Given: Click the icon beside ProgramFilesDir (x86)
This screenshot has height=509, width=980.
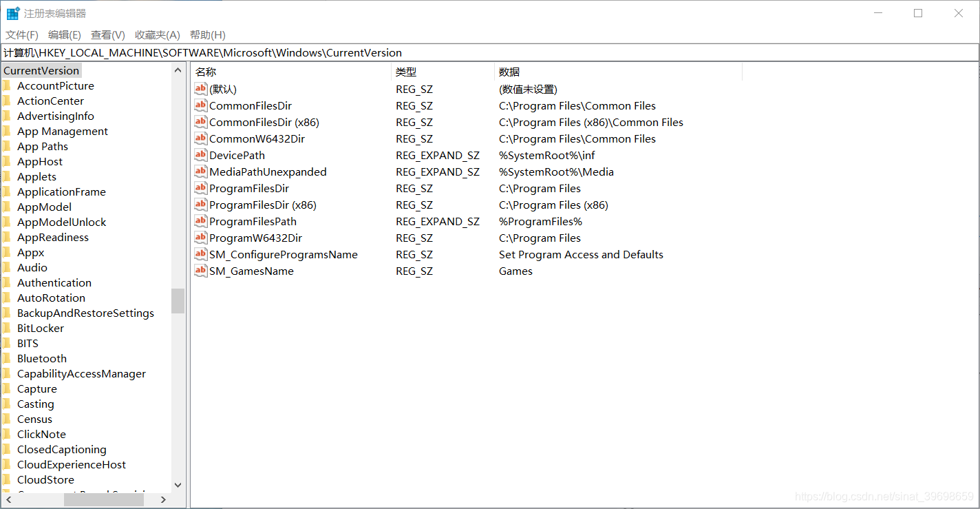Looking at the screenshot, I should tap(200, 205).
